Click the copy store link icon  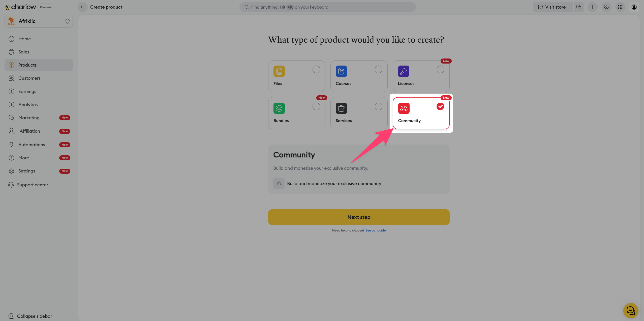click(x=579, y=7)
